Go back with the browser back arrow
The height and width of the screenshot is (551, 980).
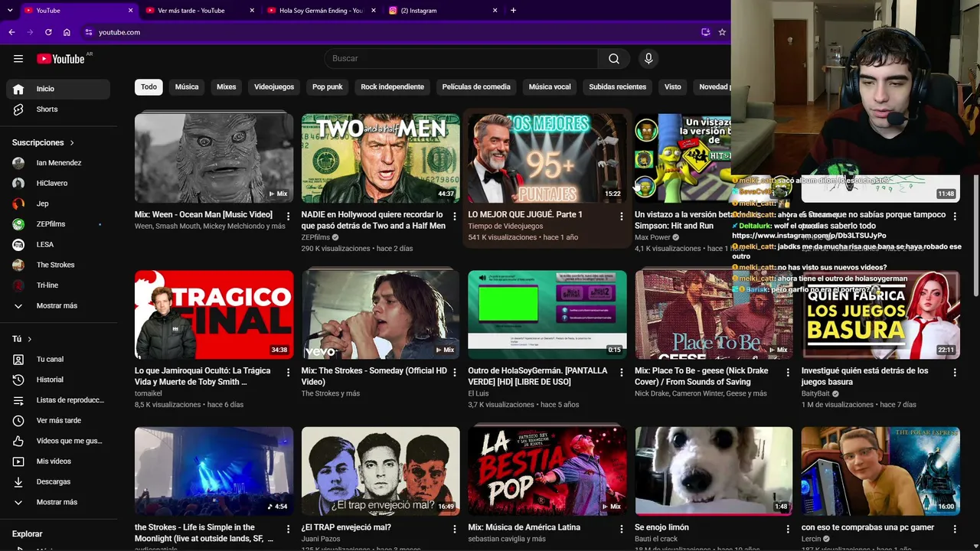point(11,32)
